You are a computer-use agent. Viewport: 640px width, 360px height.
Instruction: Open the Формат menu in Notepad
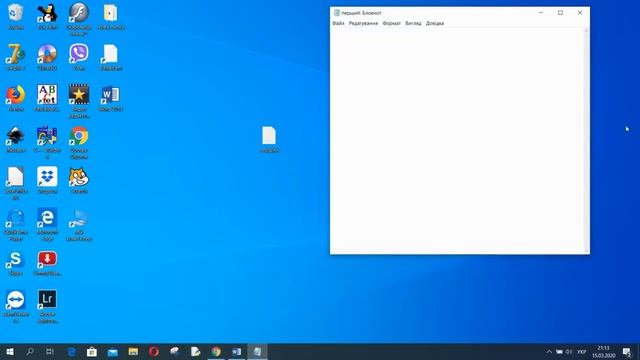click(391, 23)
